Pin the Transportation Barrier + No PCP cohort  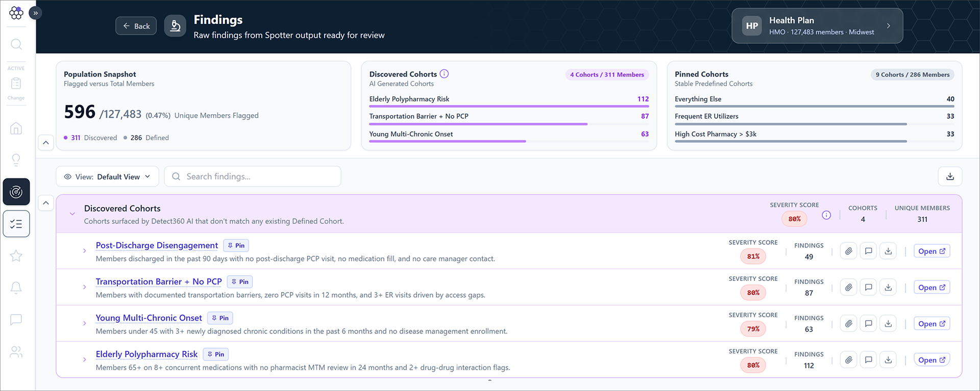[x=240, y=282]
